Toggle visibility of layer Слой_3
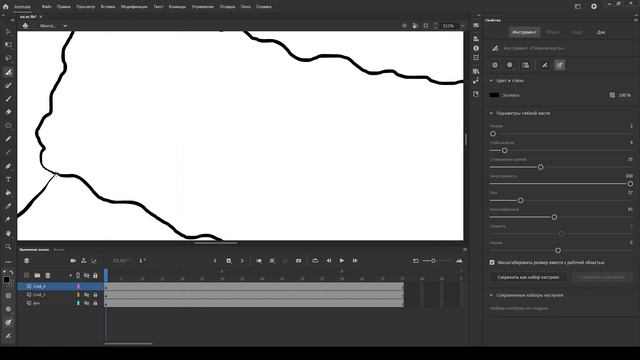 pos(87,295)
